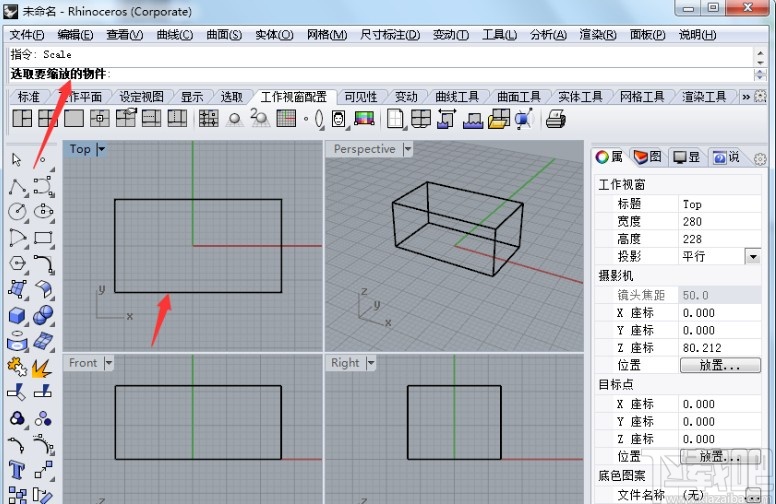Open the Perspective viewport dropdown arrow
Image resolution: width=776 pixels, height=504 pixels.
point(407,149)
